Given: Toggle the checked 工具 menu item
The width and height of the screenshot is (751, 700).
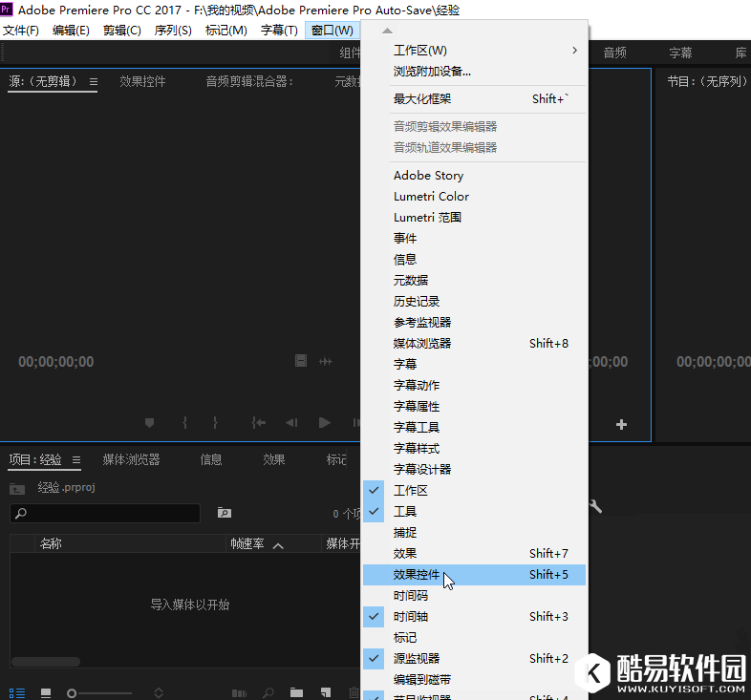Looking at the screenshot, I should point(474,511).
